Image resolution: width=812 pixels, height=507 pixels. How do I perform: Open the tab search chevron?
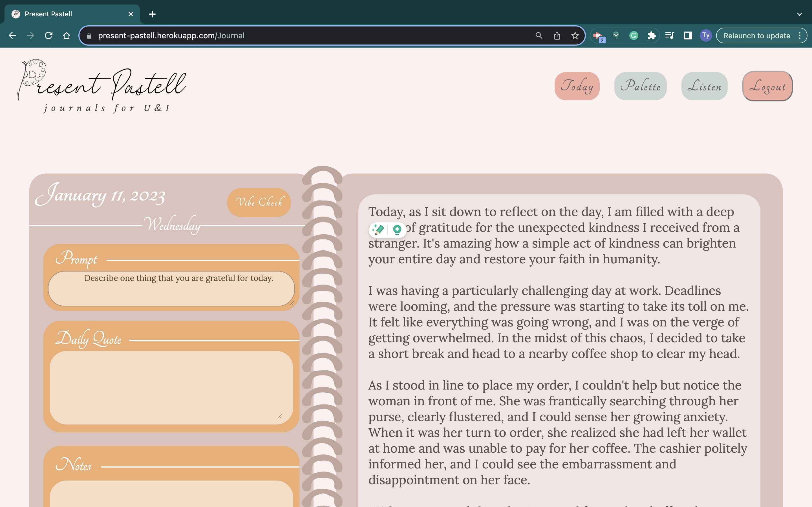click(x=800, y=14)
